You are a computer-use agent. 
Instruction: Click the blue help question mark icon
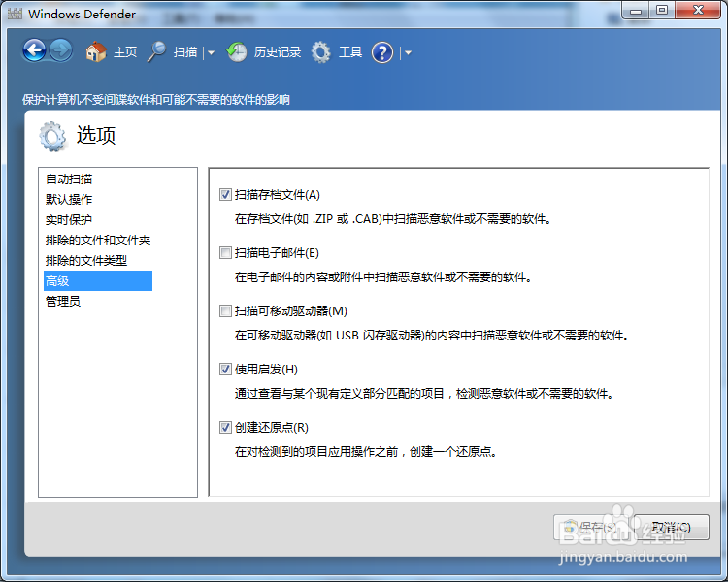point(382,52)
